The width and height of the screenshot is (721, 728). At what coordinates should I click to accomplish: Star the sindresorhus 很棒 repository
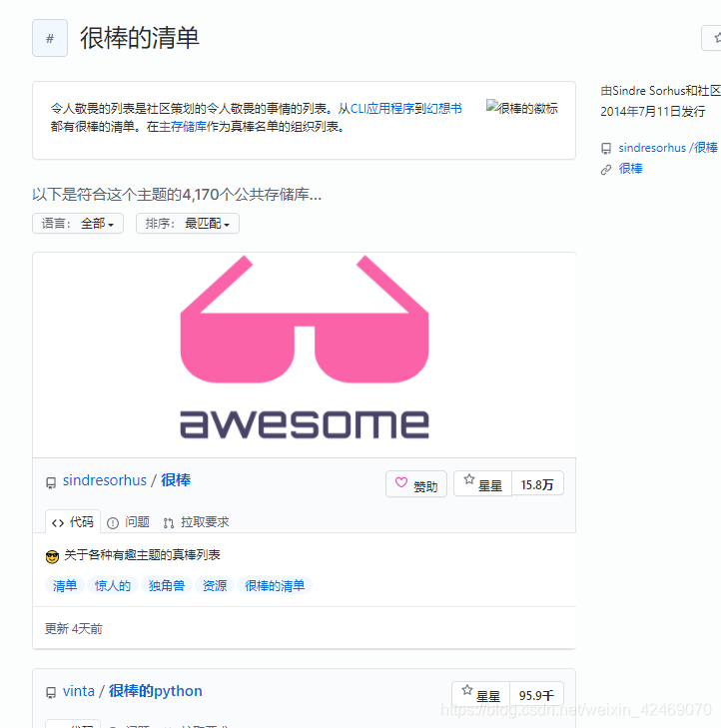tap(483, 483)
